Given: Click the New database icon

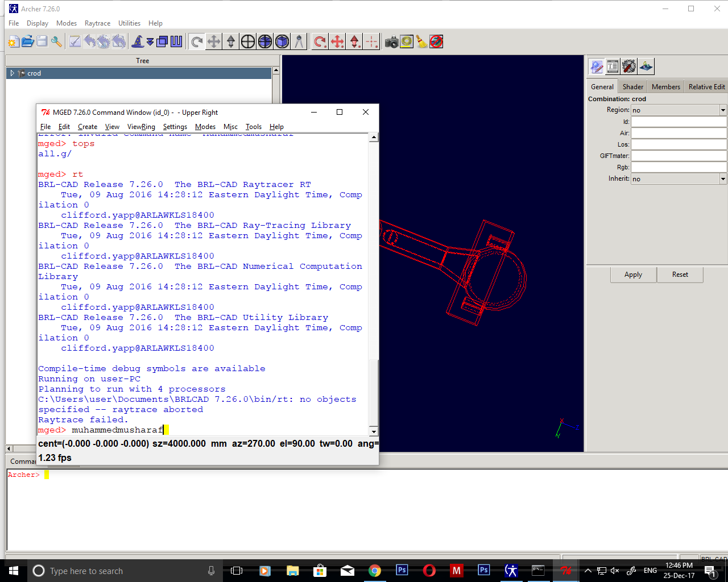Looking at the screenshot, I should point(13,41).
